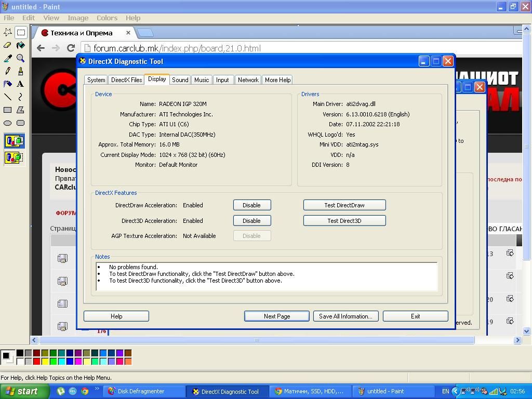Select the rectangular Select tool
The height and width of the screenshot is (399, 532).
coord(21,32)
